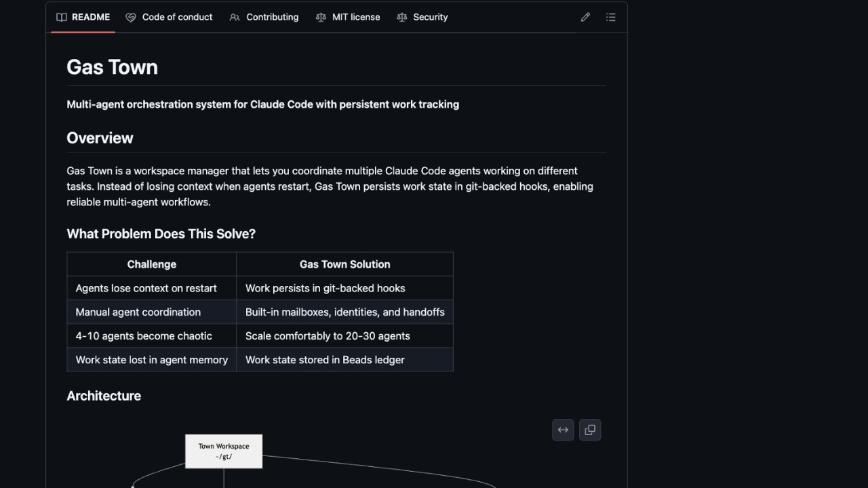868x488 pixels.
Task: Expand the diagram to full width
Action: pyautogui.click(x=562, y=429)
